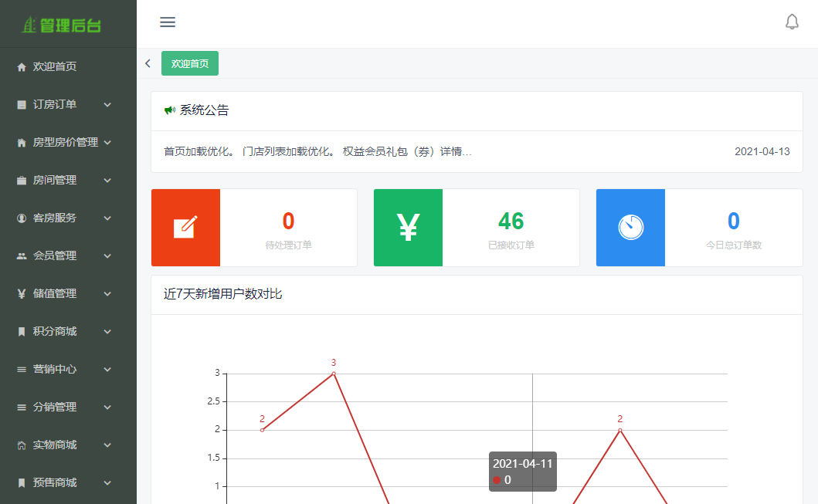The height and width of the screenshot is (504, 818).
Task: Click the house icon beside 房型房价管理
Action: [22, 142]
